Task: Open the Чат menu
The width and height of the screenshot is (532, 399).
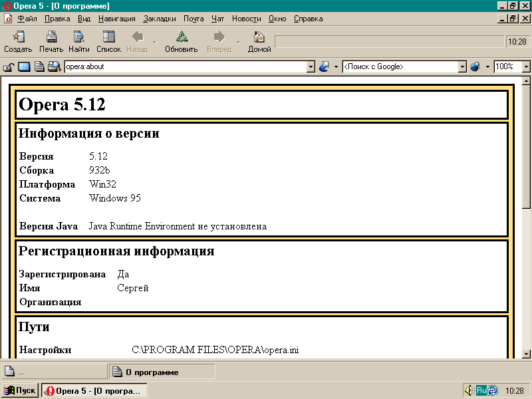Action: tap(218, 19)
